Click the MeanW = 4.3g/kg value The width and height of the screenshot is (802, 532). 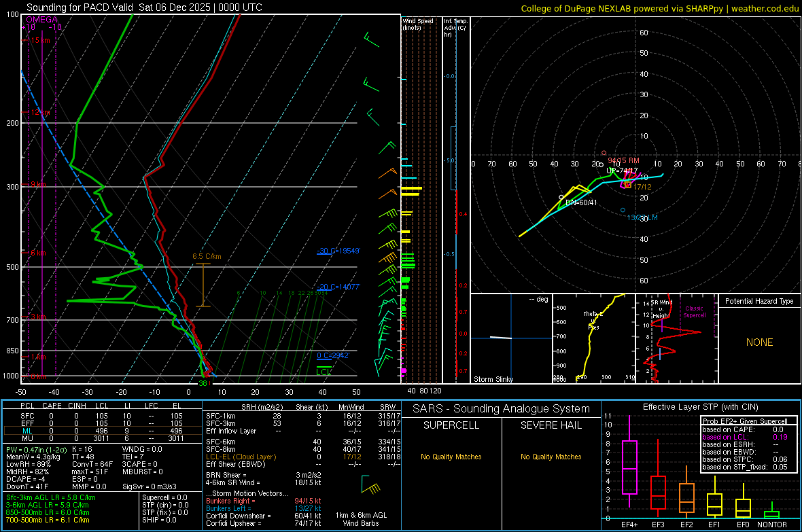coord(33,457)
